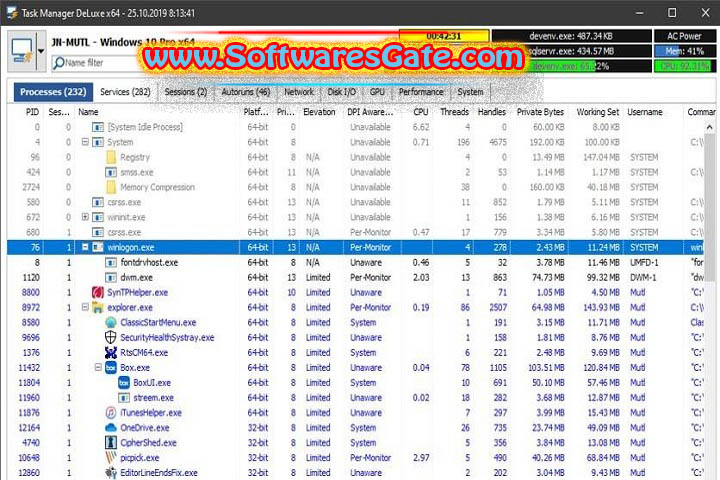Click the process list scroll-up arrow

click(709, 127)
